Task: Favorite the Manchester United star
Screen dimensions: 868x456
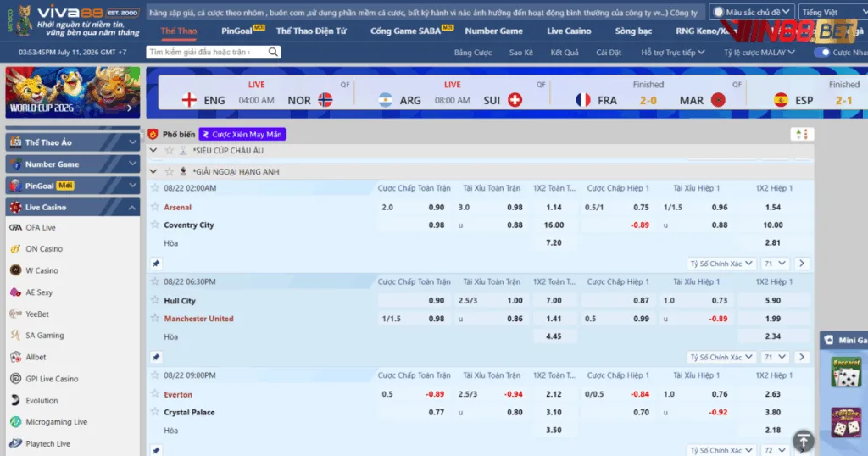Action: click(155, 318)
